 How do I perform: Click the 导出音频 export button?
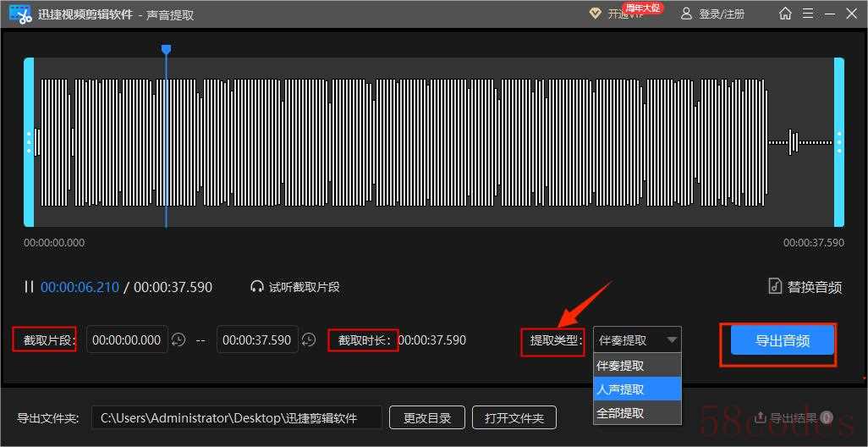[783, 341]
